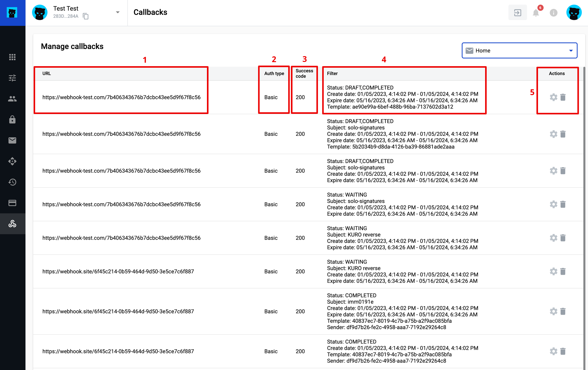
Task: Delete the imm0191e subject callback
Action: [x=563, y=311]
